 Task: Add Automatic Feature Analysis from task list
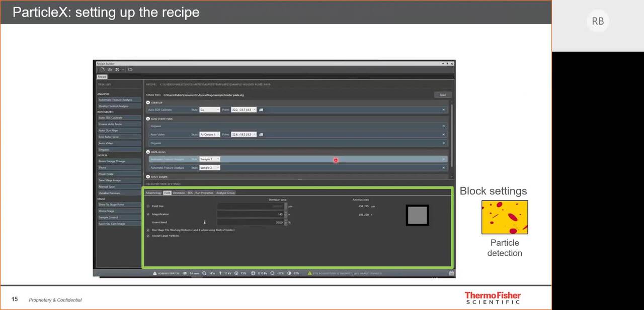click(119, 99)
